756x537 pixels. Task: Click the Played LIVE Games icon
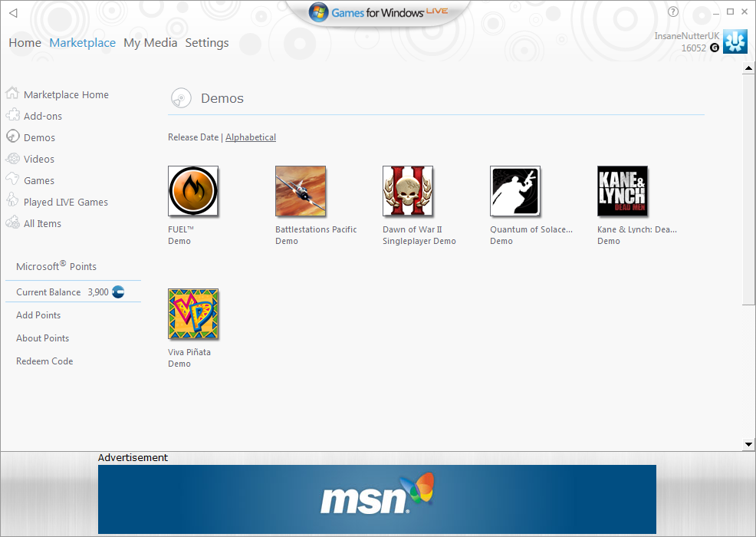[x=12, y=199]
